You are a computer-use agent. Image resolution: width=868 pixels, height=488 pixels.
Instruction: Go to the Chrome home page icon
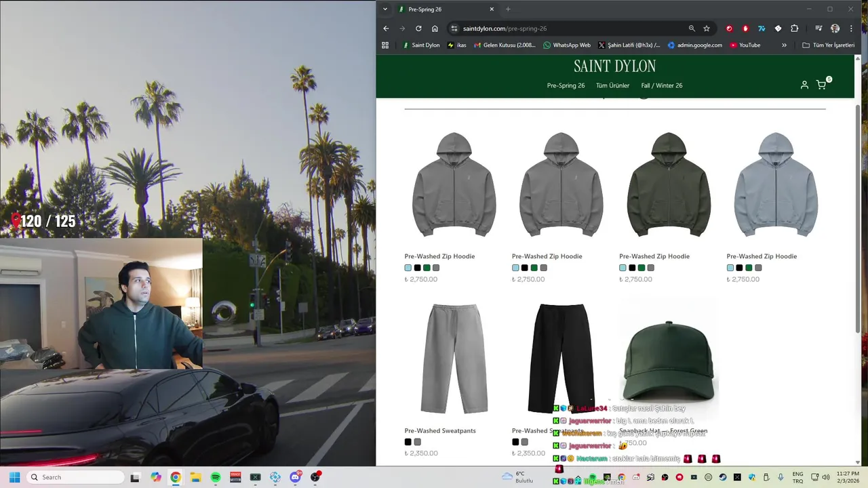pos(435,28)
